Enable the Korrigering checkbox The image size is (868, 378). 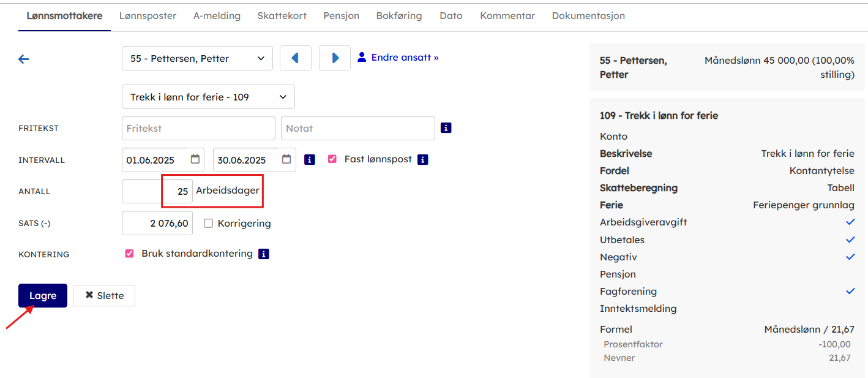[x=208, y=224]
